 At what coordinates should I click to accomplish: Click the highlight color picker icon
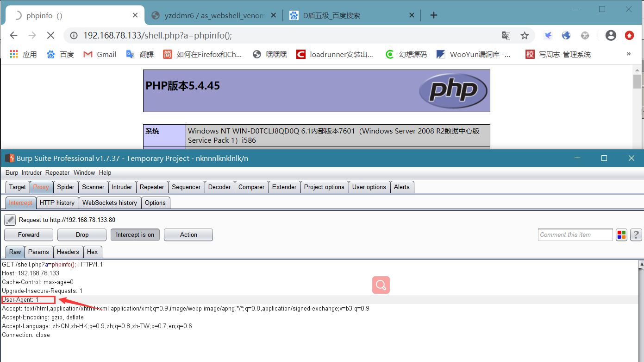621,235
